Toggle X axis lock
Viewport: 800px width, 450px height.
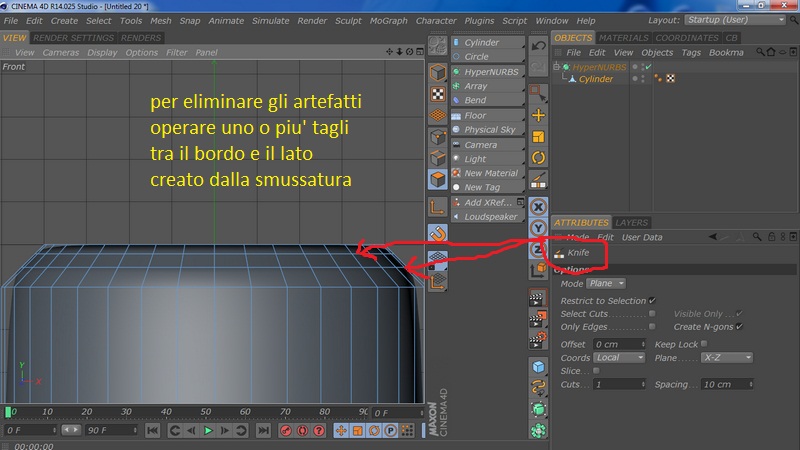coord(538,207)
